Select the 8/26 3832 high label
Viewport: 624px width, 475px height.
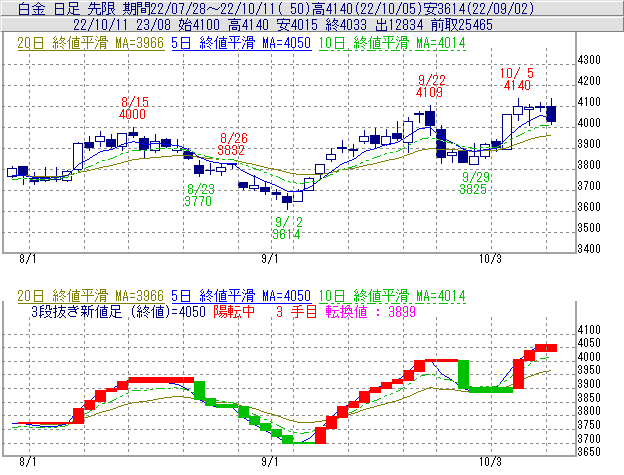(232, 144)
